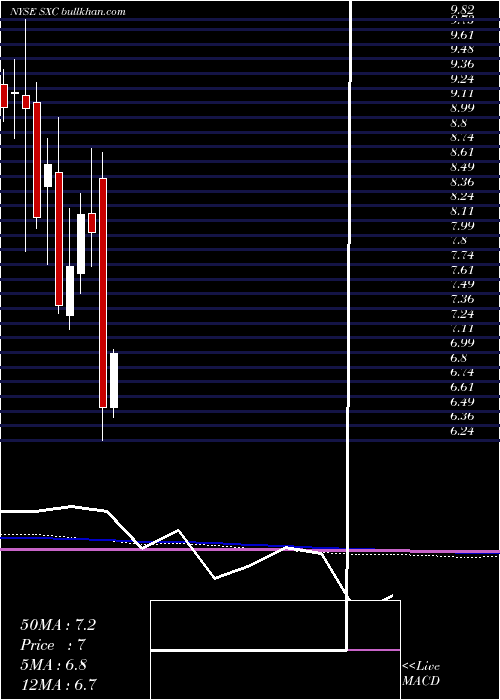The image size is (500, 700).
Task: Click the Price : 7 readout
Action: click(x=53, y=645)
